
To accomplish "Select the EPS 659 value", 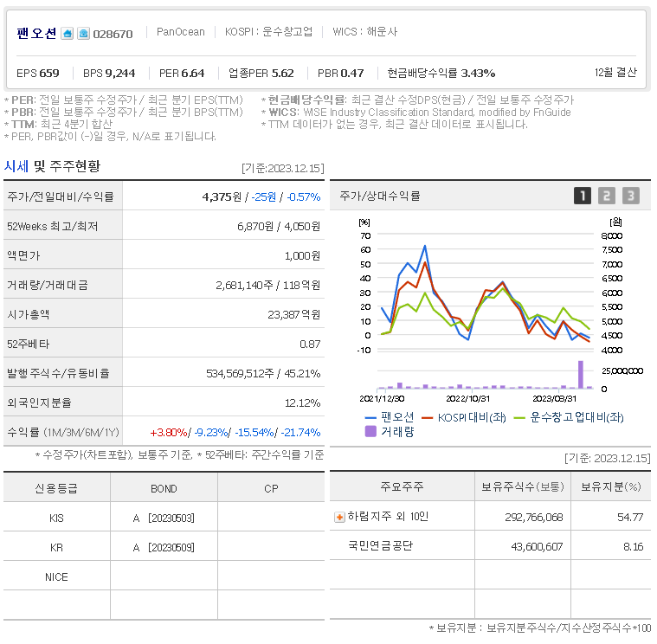I will click(x=38, y=73).
